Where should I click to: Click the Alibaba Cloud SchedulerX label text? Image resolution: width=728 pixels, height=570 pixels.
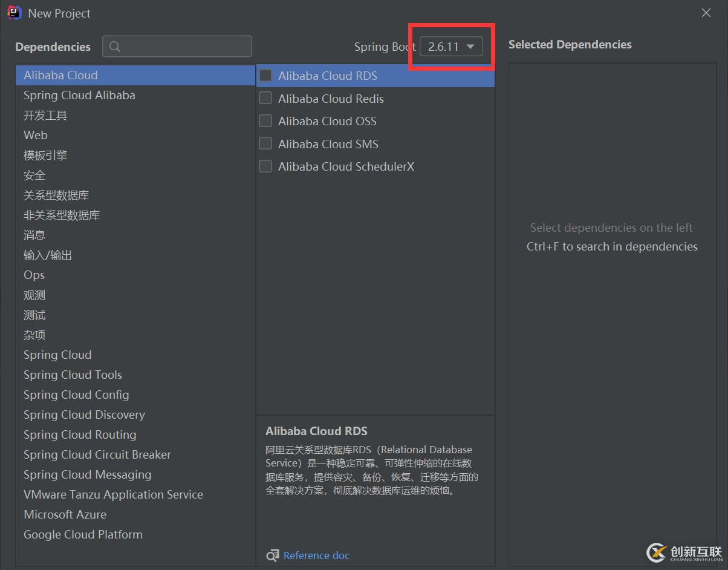coord(346,166)
